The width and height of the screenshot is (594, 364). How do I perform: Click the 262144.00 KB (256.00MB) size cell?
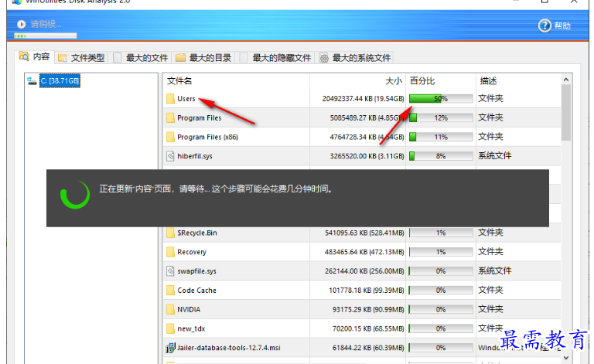pyautogui.click(x=364, y=271)
